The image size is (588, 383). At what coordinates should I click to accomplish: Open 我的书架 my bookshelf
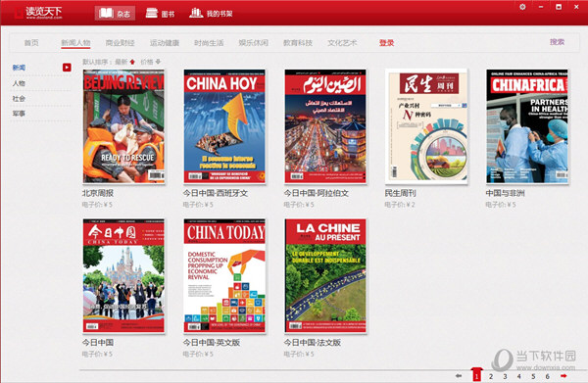211,14
